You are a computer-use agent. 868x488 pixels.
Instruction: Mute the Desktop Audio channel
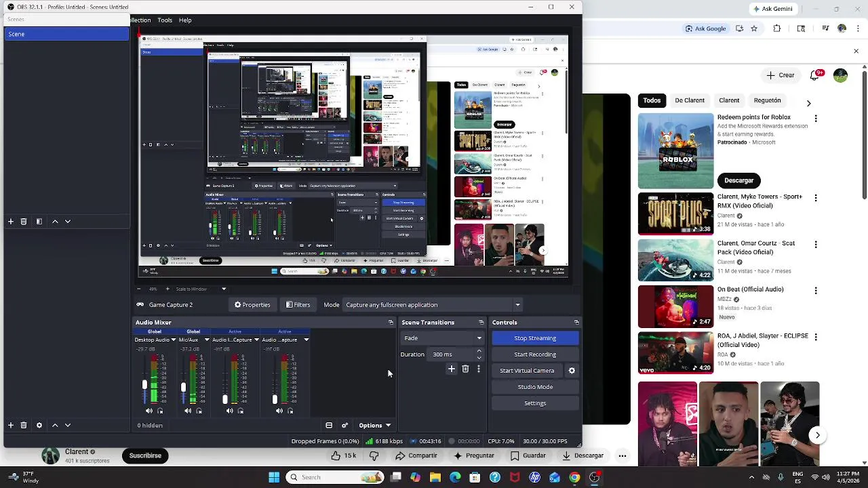click(149, 411)
